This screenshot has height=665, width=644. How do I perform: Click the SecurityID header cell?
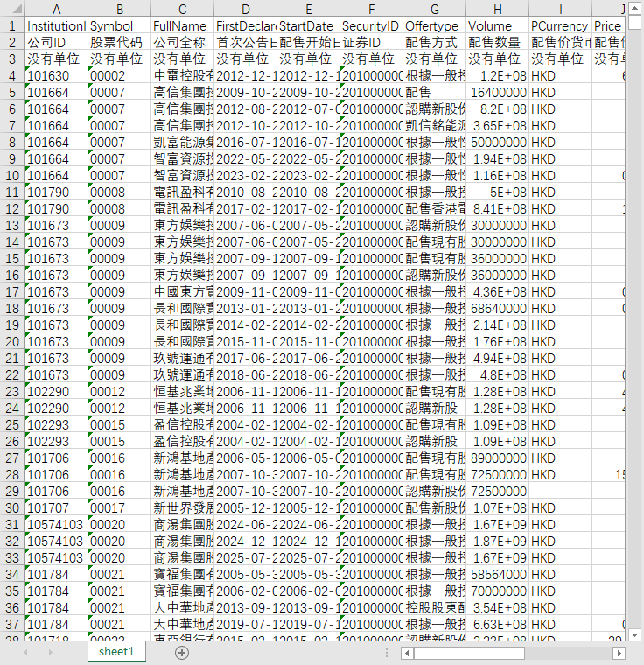click(371, 26)
